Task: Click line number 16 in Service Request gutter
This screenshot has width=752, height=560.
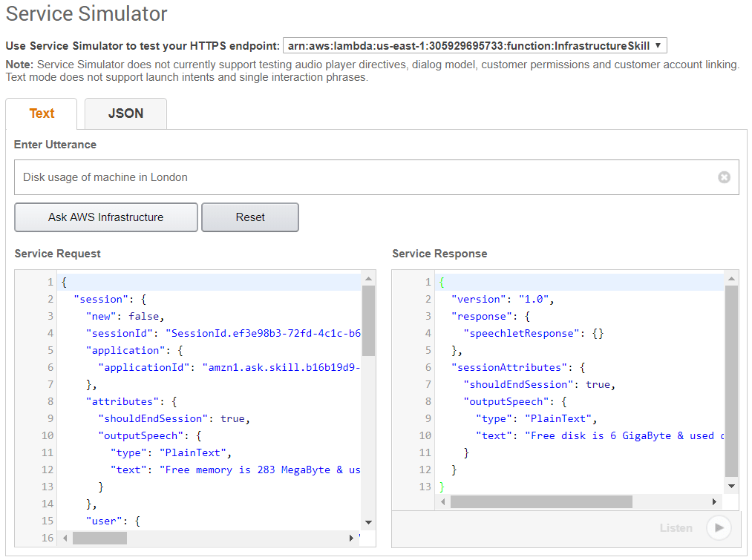Action: (48, 538)
